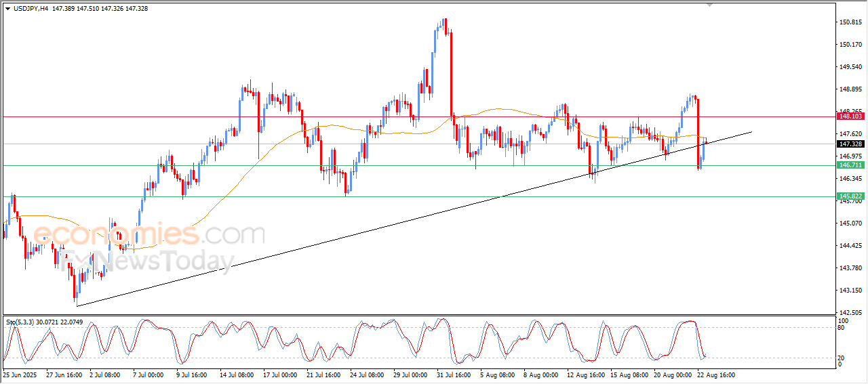
Task: Click the gray chart shift triangle at top
Action: pyautogui.click(x=710, y=5)
